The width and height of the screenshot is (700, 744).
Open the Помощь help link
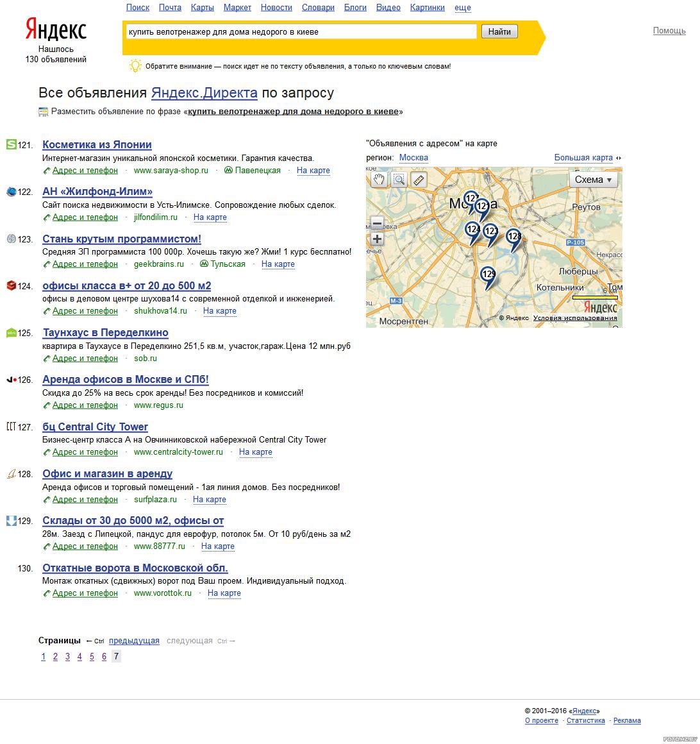[x=669, y=31]
